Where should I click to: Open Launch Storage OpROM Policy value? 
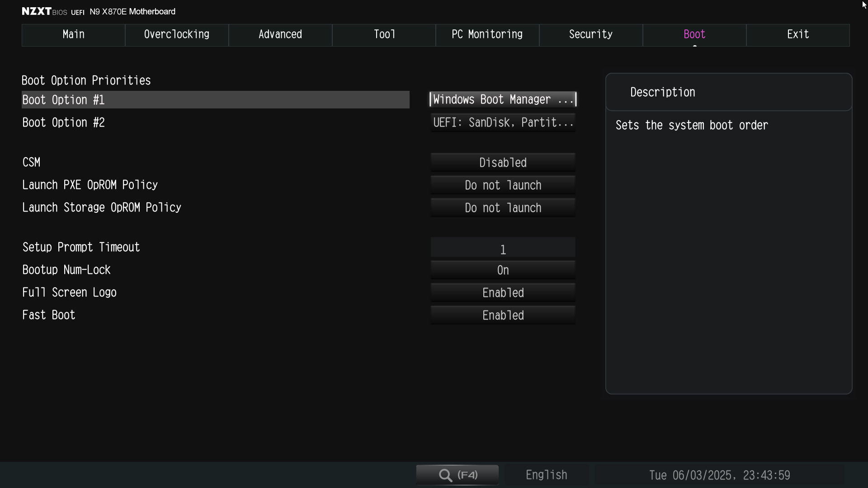(503, 208)
